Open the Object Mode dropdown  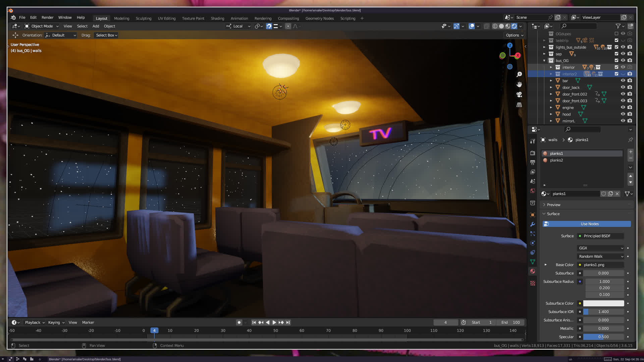(42, 26)
